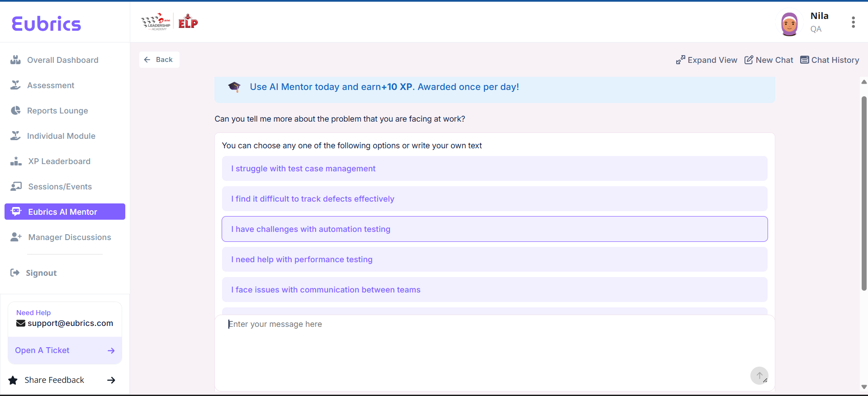This screenshot has width=868, height=396.
Task: Click the Share Feedback star icon
Action: (x=13, y=380)
